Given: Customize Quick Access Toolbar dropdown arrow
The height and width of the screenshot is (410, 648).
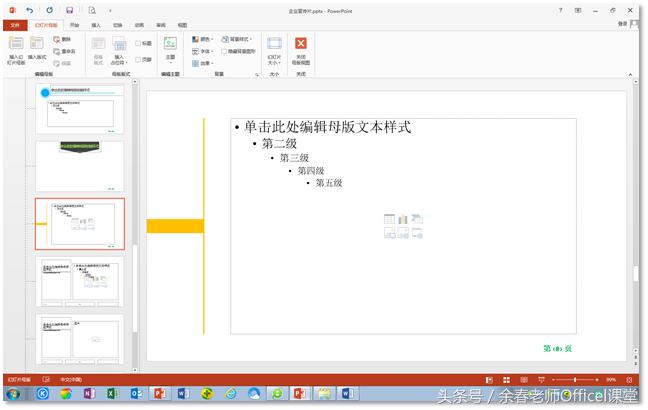Looking at the screenshot, I should click(110, 11).
